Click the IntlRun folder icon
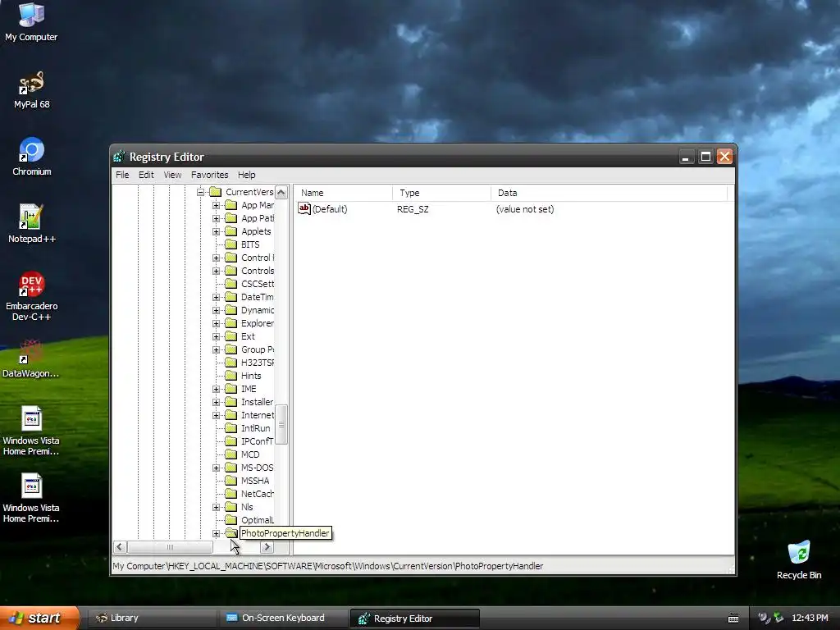 (x=231, y=428)
